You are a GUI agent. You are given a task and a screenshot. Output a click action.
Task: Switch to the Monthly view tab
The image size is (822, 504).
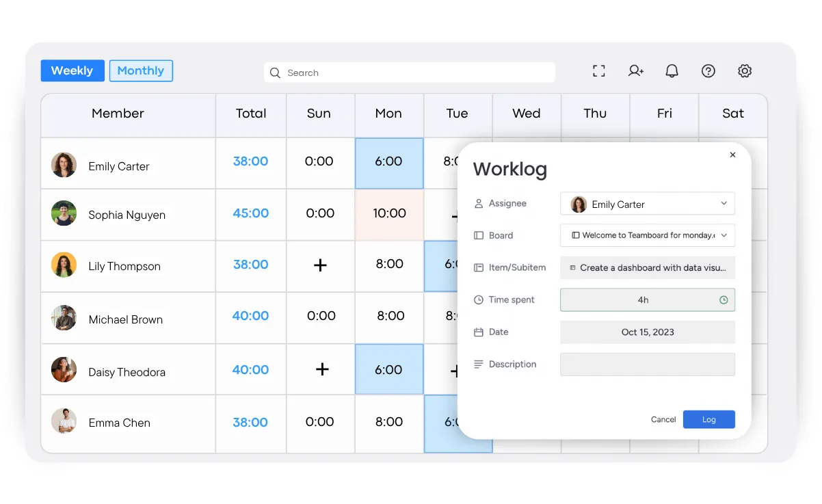click(141, 70)
